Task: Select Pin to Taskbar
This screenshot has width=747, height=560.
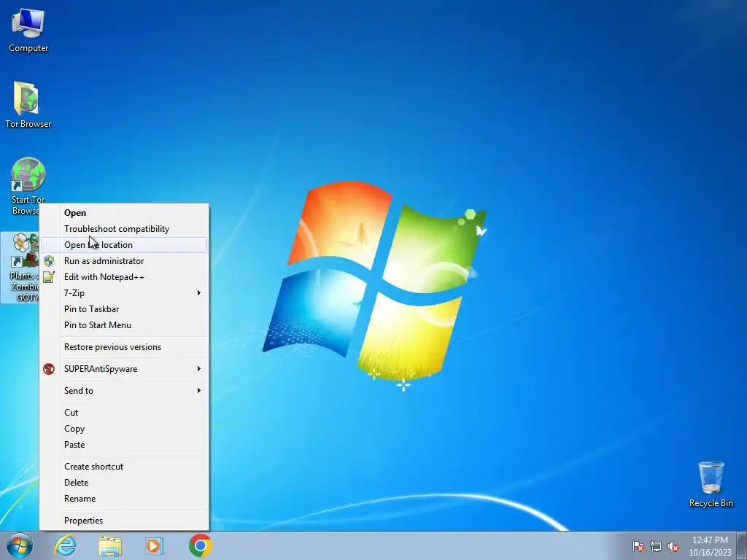Action: (x=124, y=309)
